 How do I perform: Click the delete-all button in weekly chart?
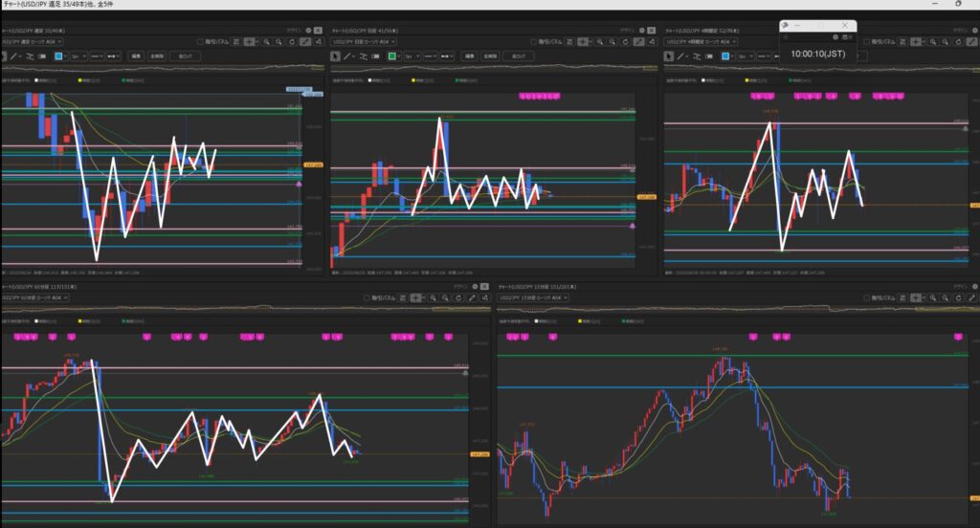click(156, 56)
